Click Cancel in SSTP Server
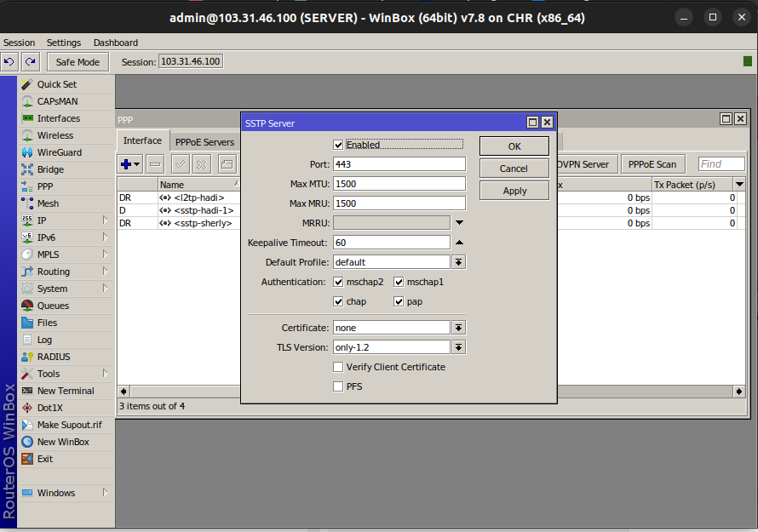The image size is (758, 532). click(514, 169)
